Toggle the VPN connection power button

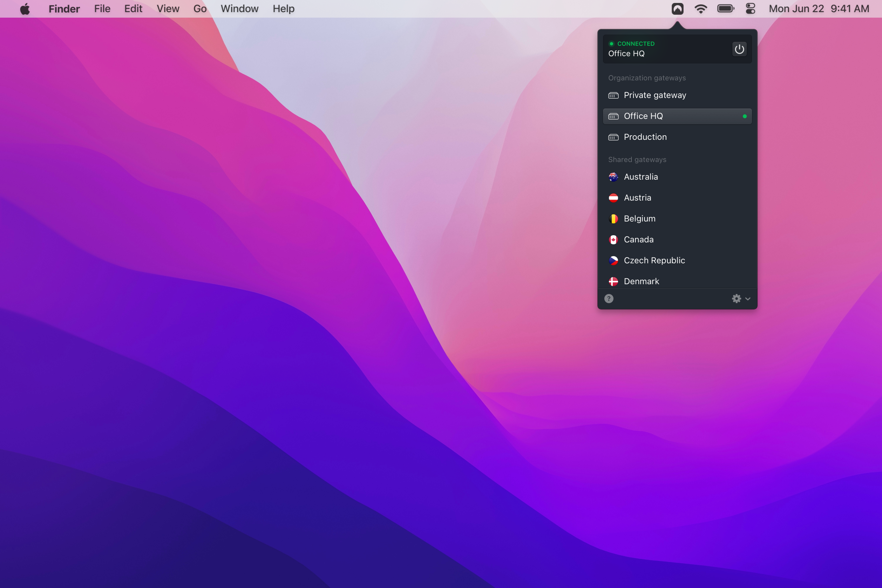point(739,49)
